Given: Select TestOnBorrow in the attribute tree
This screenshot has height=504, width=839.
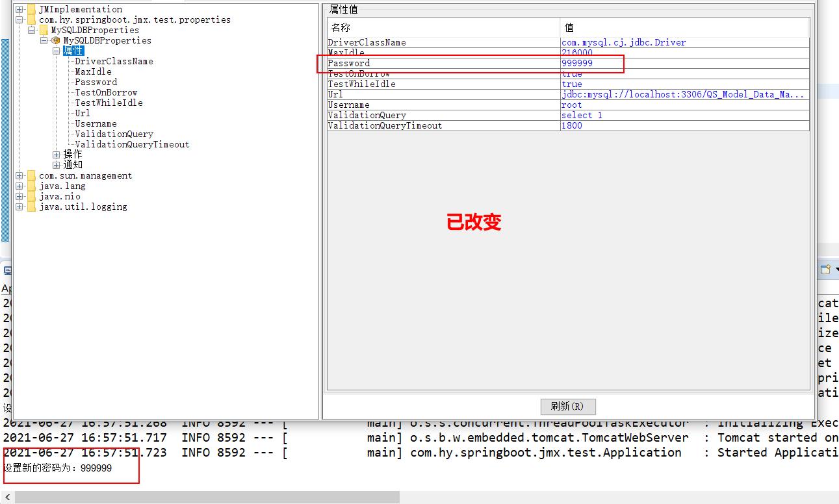Looking at the screenshot, I should [x=107, y=93].
